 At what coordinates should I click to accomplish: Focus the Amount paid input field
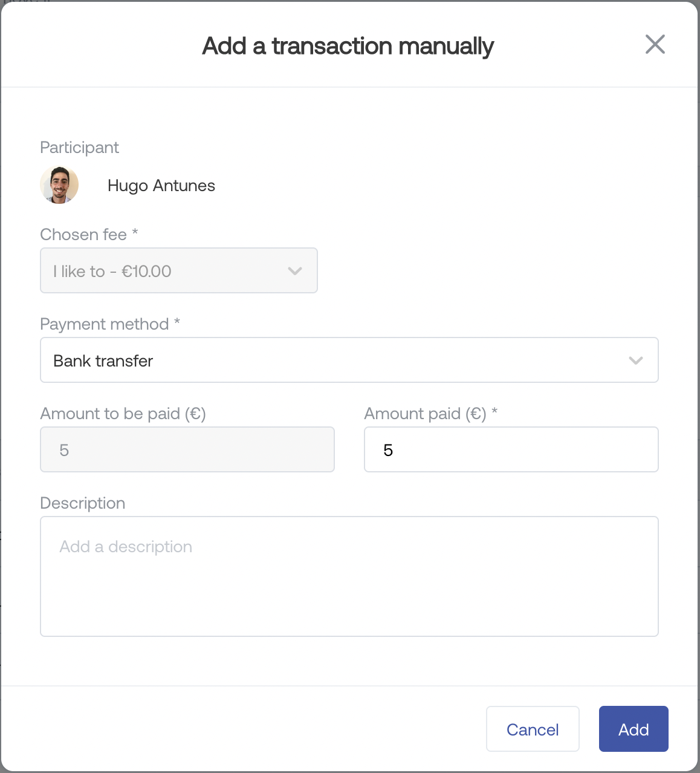coord(511,449)
